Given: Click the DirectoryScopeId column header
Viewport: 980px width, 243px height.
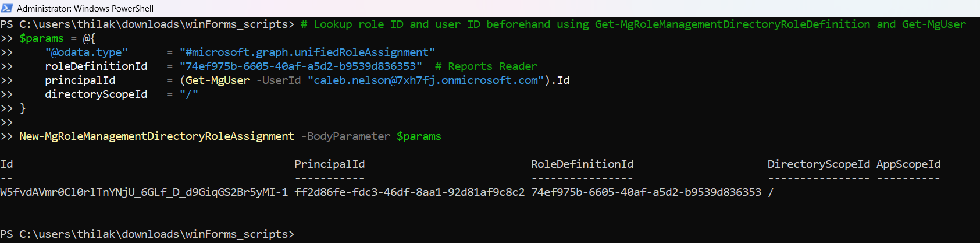Looking at the screenshot, I should [x=818, y=164].
